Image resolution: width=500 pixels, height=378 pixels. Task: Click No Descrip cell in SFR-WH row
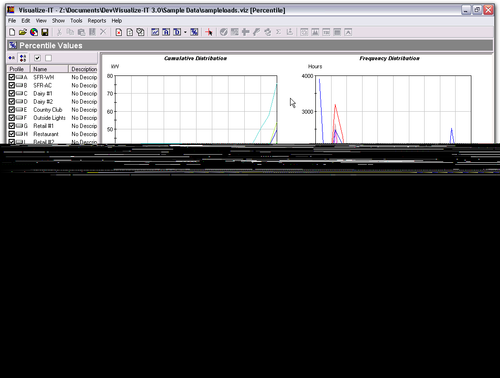click(x=84, y=77)
